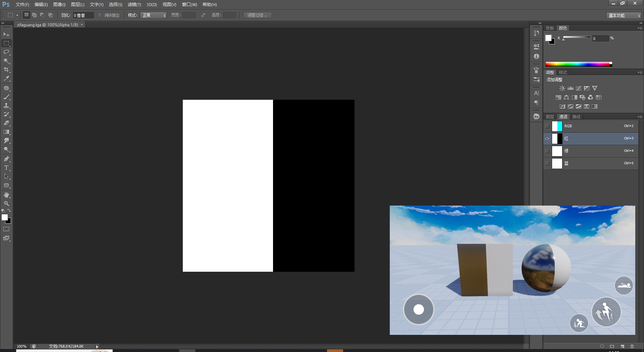Select the Eraser tool
644x352 pixels.
(6, 123)
